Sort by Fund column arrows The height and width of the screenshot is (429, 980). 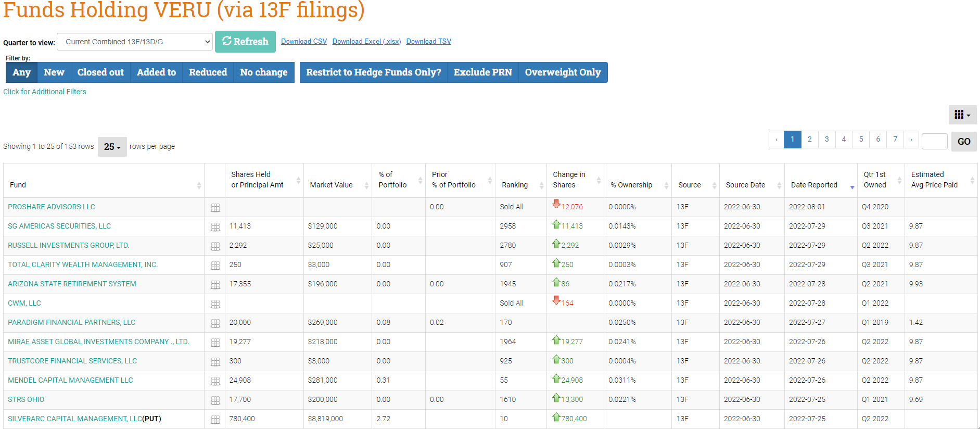(x=199, y=185)
